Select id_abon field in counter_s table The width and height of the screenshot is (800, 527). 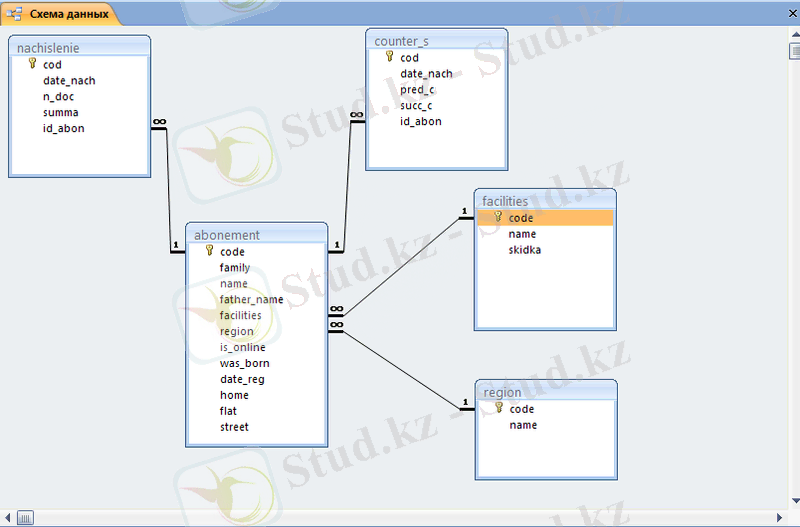420,121
